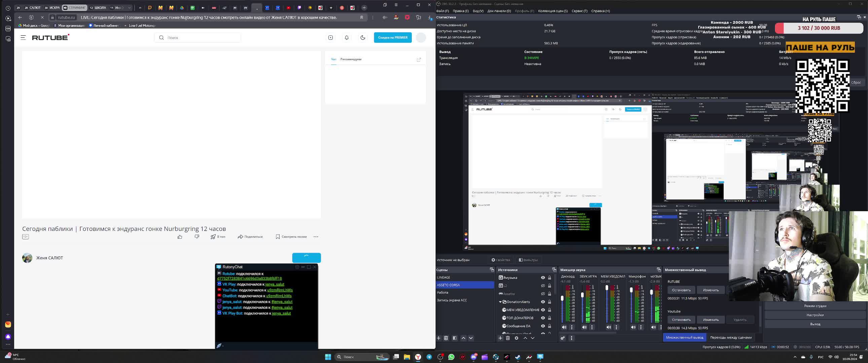Collapse the DonationAlerts group arrow
This screenshot has height=363, width=868.
click(500, 302)
